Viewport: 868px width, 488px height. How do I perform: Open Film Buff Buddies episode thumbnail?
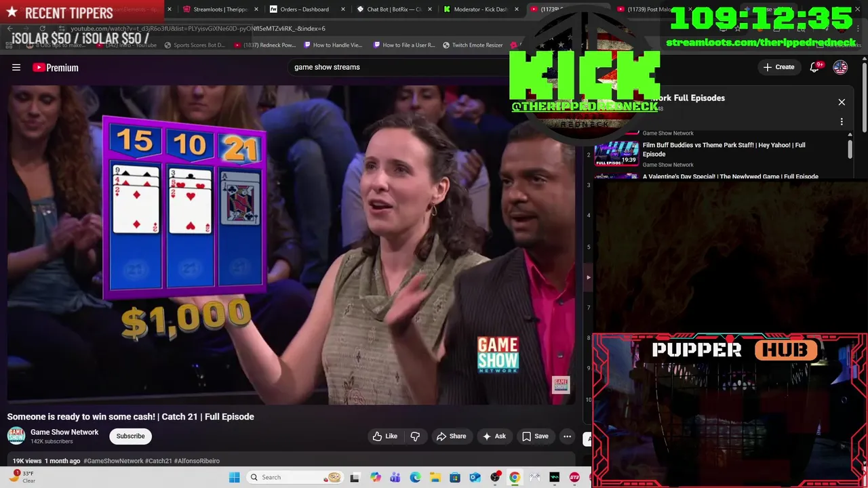pos(616,154)
